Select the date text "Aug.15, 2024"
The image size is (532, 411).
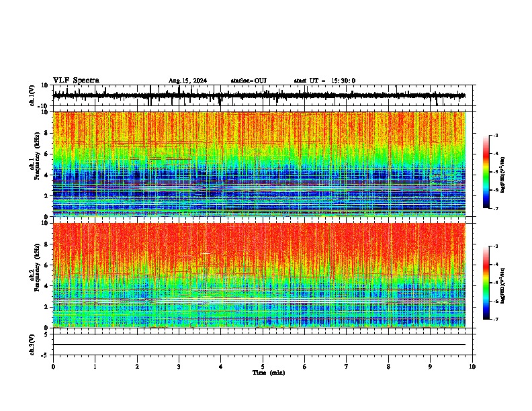pos(187,81)
